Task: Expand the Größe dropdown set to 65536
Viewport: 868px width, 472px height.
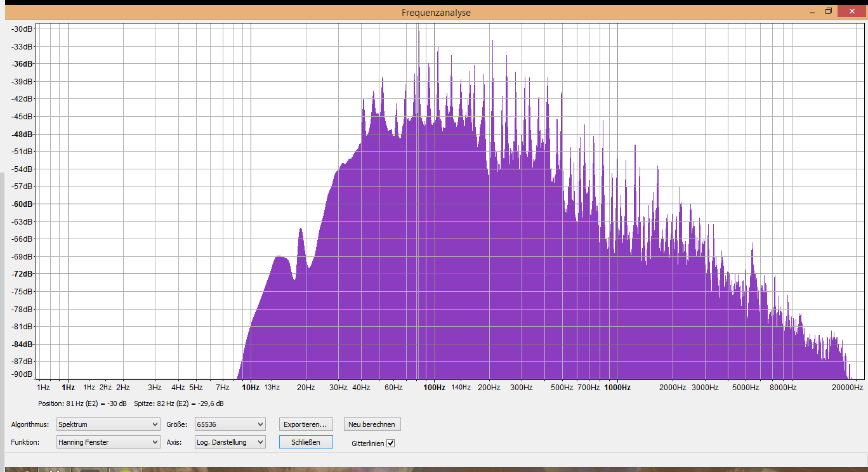Action: 230,424
